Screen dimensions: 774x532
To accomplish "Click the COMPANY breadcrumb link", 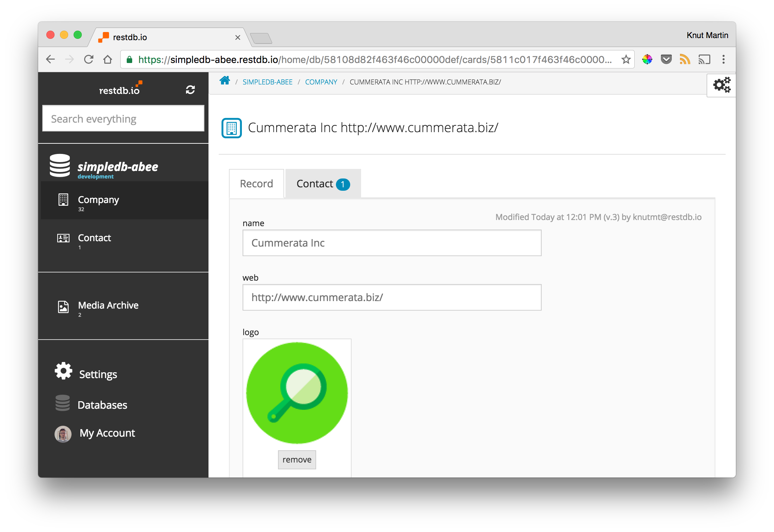I will (321, 82).
